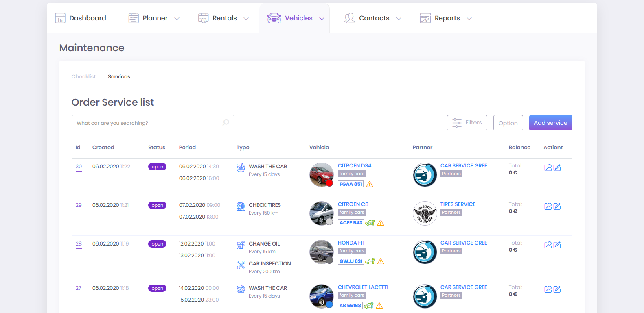Open the Filters panel
This screenshot has width=644, height=313.
467,123
